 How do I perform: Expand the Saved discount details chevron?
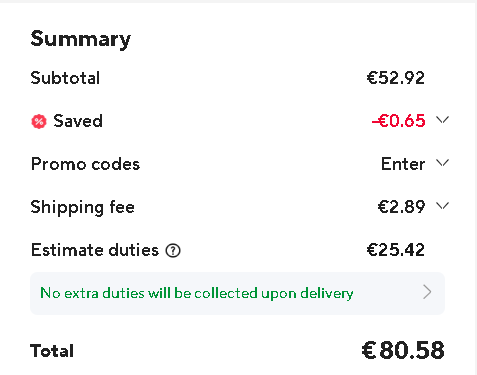(442, 120)
